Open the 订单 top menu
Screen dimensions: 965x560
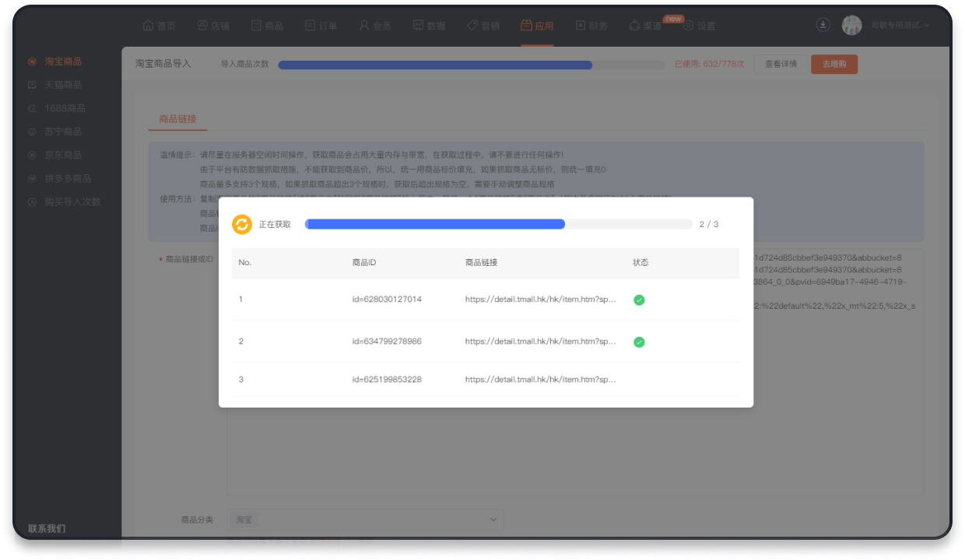[321, 26]
